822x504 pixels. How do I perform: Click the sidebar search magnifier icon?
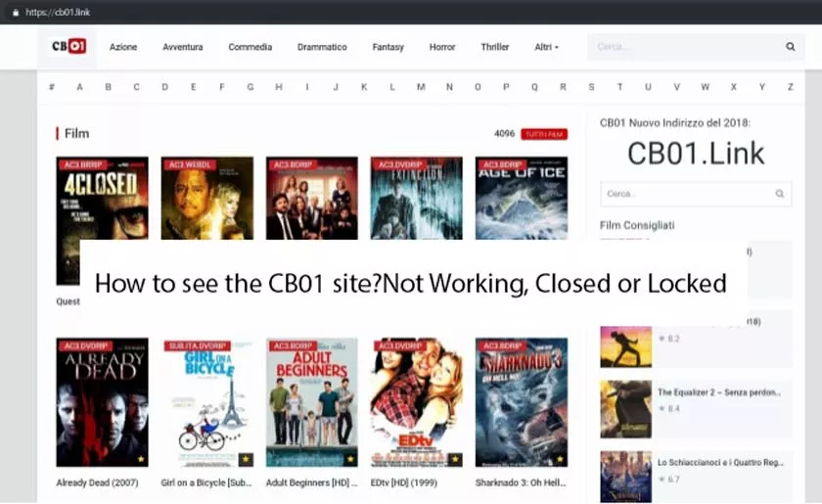coord(780,194)
